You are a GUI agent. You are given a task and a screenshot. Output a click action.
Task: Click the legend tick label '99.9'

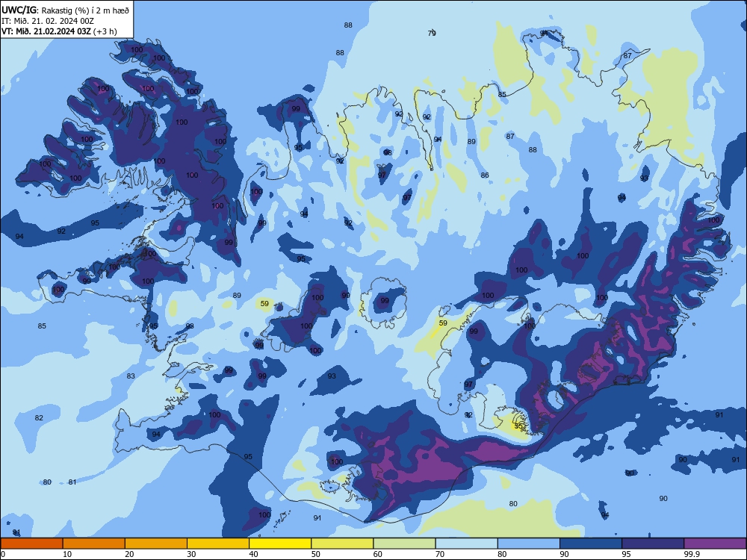[x=692, y=554]
